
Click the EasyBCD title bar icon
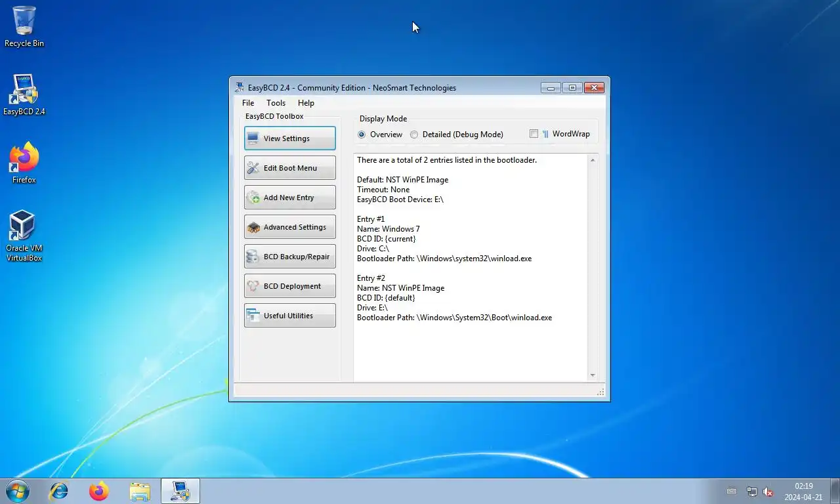pyautogui.click(x=240, y=87)
